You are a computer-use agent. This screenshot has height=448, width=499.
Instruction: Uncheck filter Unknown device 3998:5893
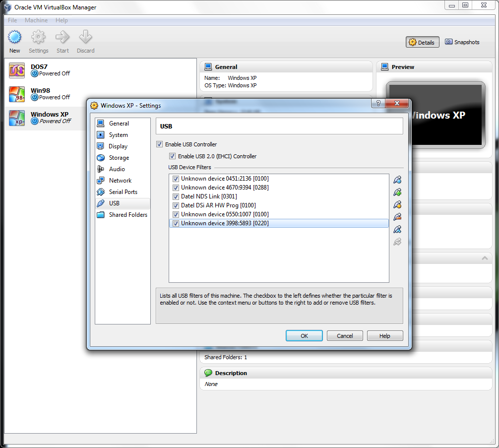(176, 223)
